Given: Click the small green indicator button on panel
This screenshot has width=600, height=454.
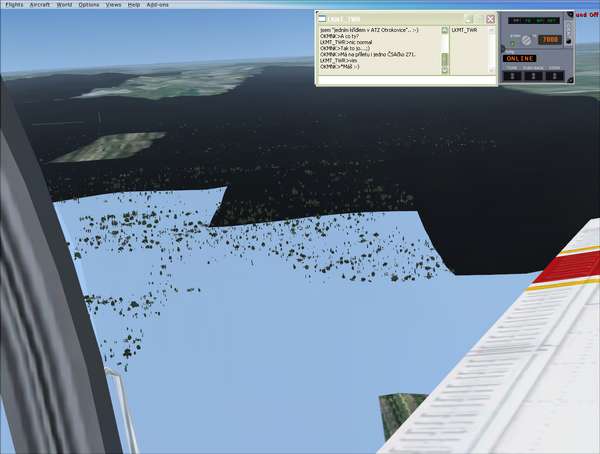Looking at the screenshot, I should (513, 44).
